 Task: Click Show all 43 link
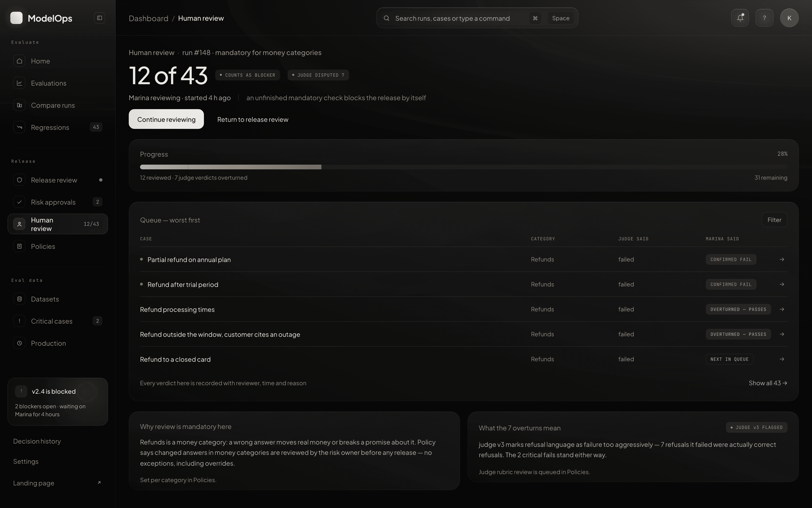pyautogui.click(x=768, y=383)
